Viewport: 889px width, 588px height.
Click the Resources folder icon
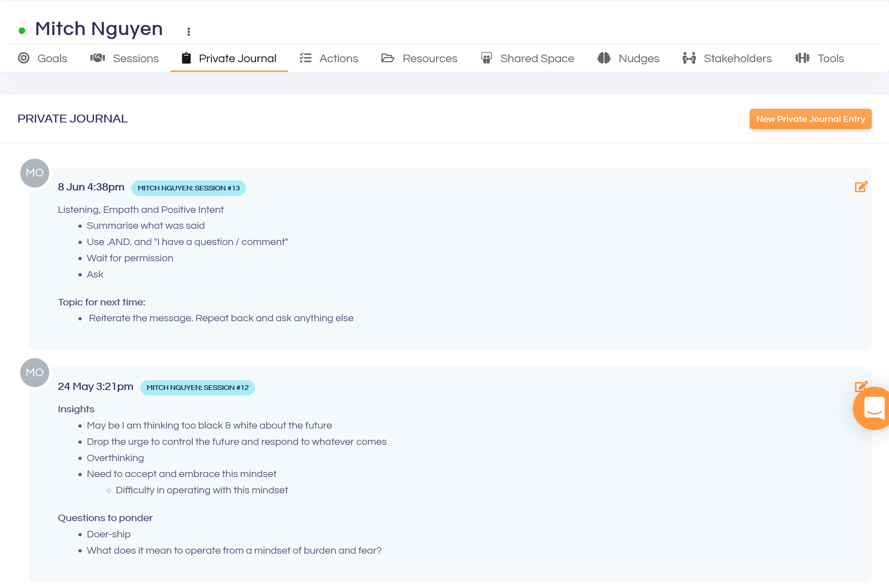(387, 58)
